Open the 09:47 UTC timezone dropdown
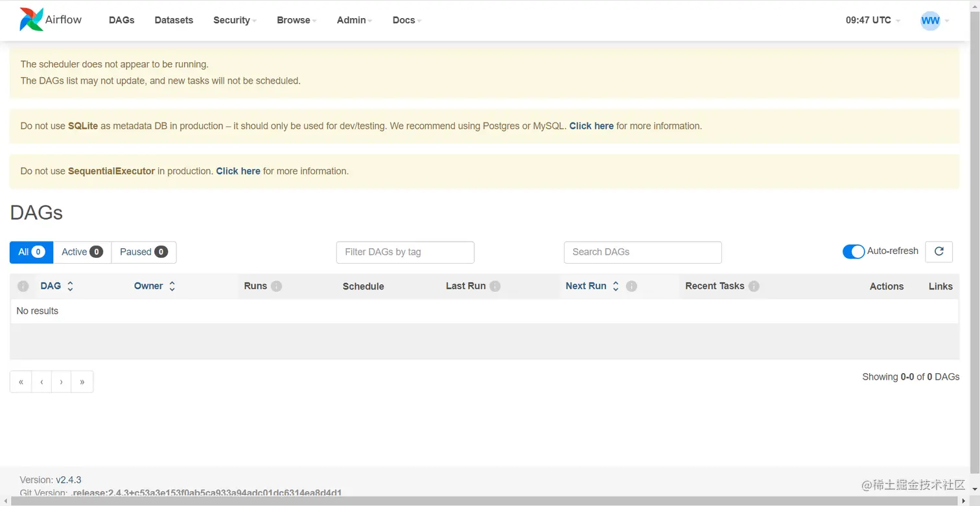The image size is (980, 506). (x=872, y=20)
